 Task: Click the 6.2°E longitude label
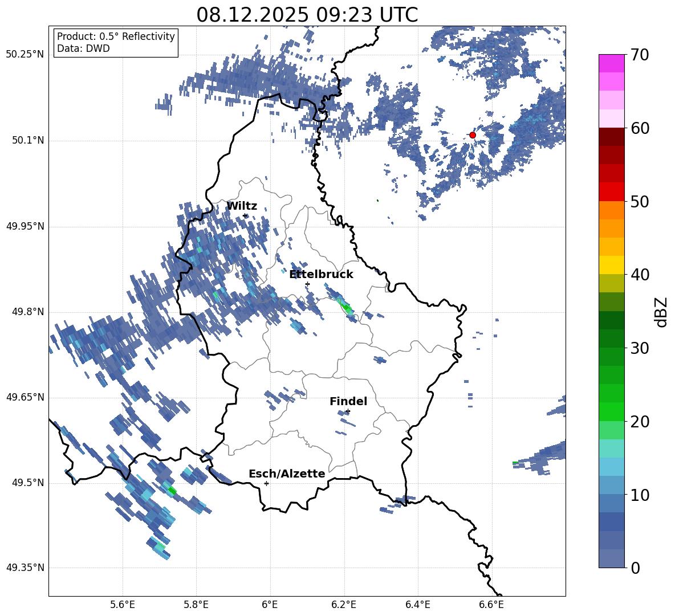pyautogui.click(x=344, y=605)
